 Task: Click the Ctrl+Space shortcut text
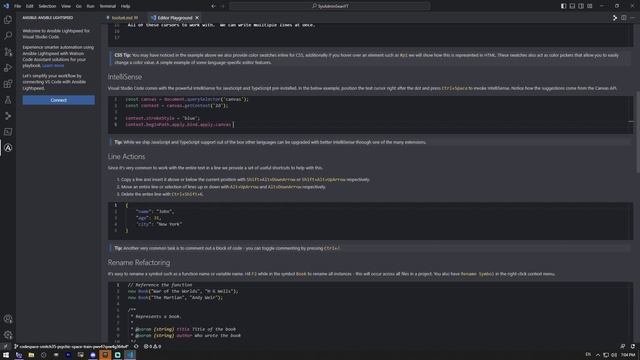pyautogui.click(x=454, y=88)
